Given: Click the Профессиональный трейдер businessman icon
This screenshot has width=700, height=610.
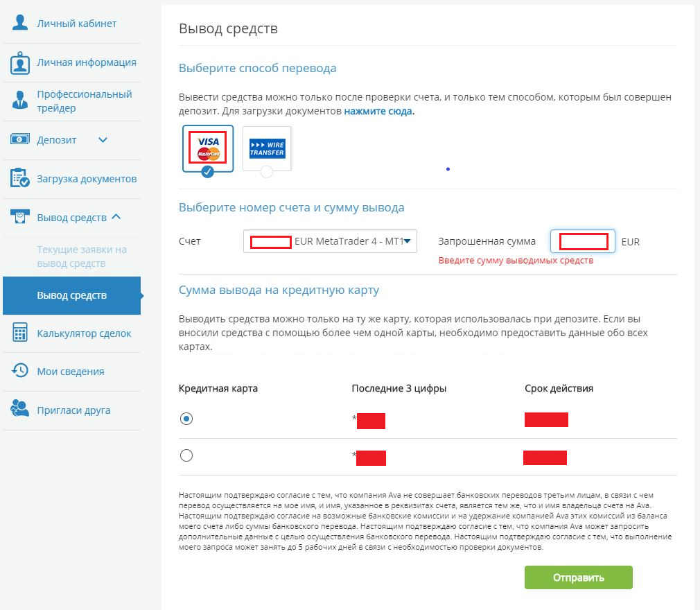Looking at the screenshot, I should (19, 101).
